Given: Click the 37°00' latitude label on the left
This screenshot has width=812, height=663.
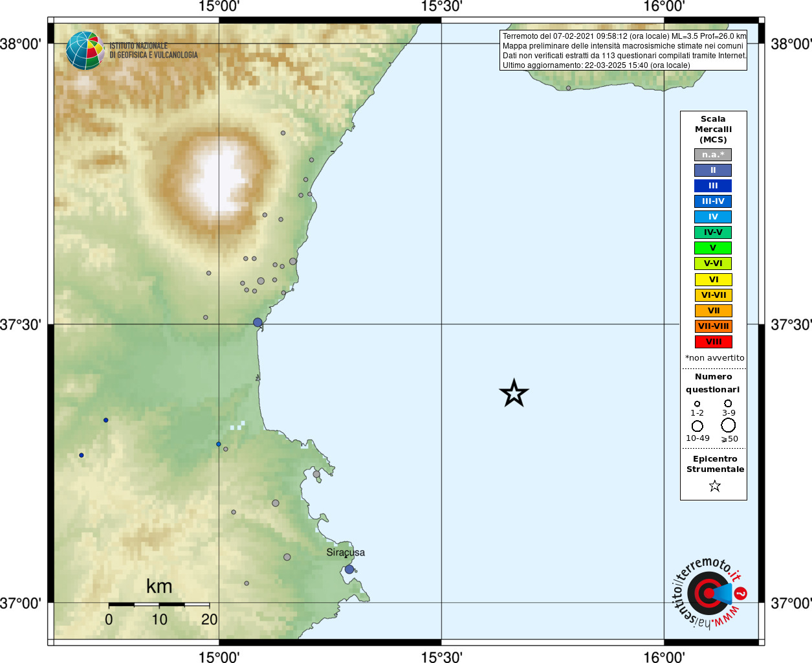Looking at the screenshot, I should click(21, 603).
